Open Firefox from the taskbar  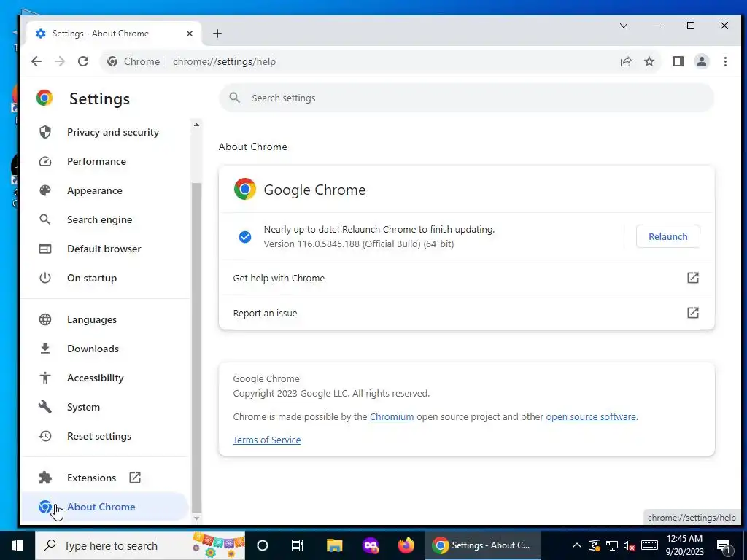406,545
